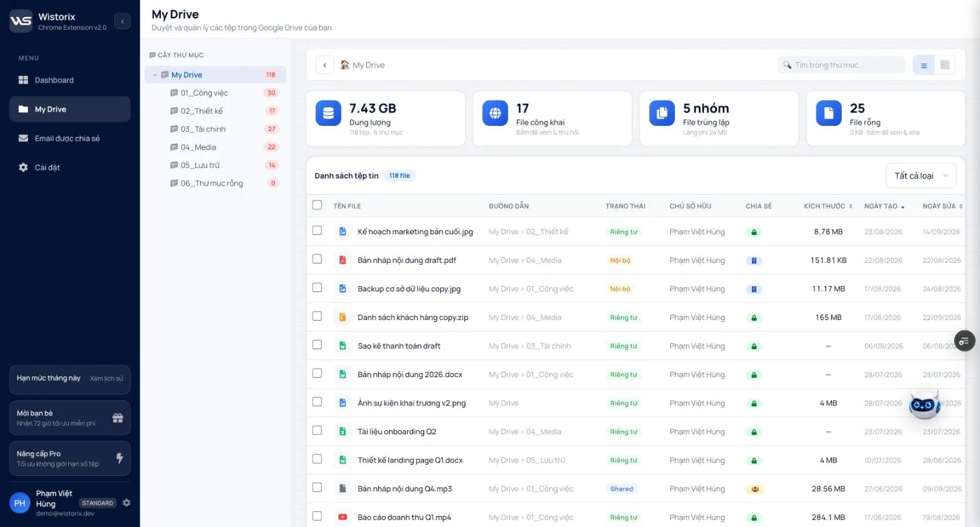Viewport: 980px width, 527px height.
Task: Tick the checkbox for Kế hoạch marketing bản cuối.jpg
Action: [x=317, y=230]
